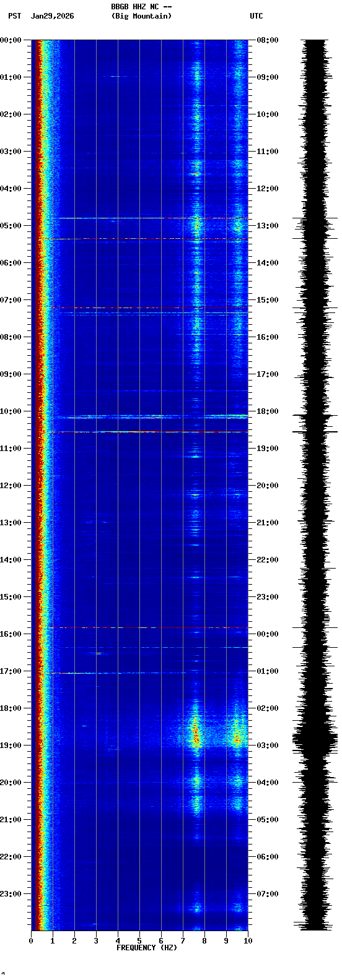
Task: Click the 05:00 label on UTC axis
Action: pyautogui.click(x=268, y=820)
